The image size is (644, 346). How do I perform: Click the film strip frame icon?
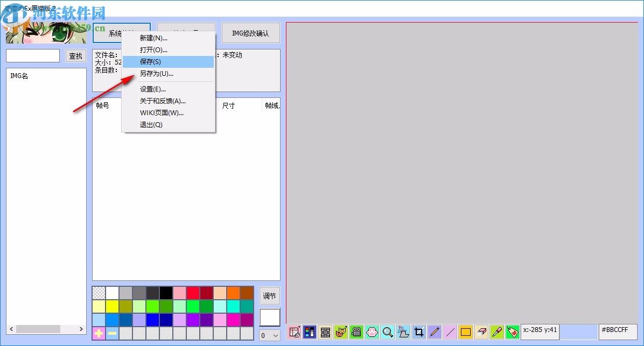(x=325, y=332)
